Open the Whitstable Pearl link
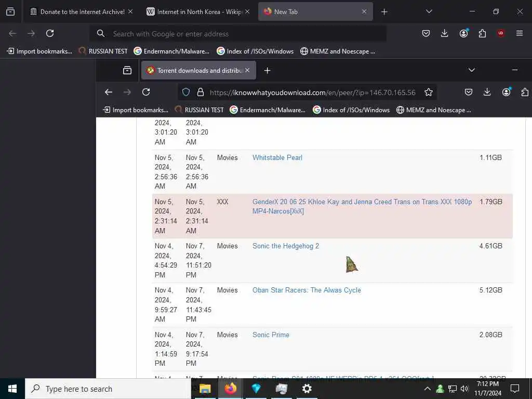Viewport: 532px width, 399px height. [x=277, y=158]
